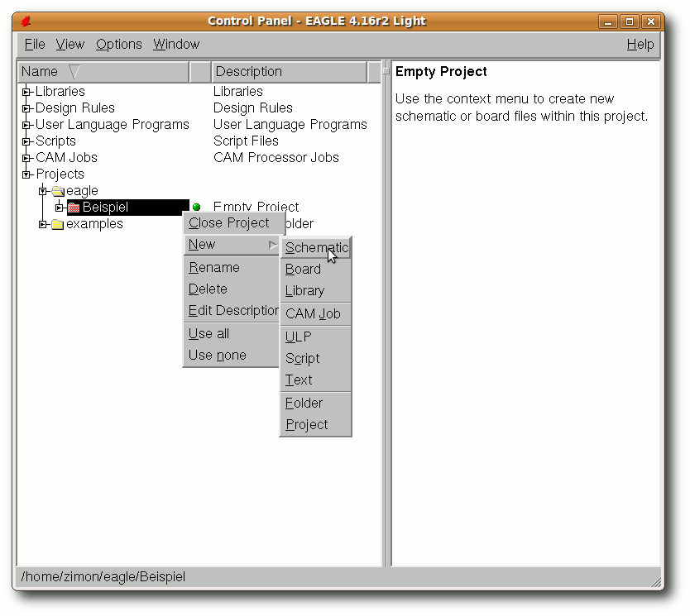The width and height of the screenshot is (690, 616).
Task: Click the window resize grip corner
Action: click(x=656, y=582)
